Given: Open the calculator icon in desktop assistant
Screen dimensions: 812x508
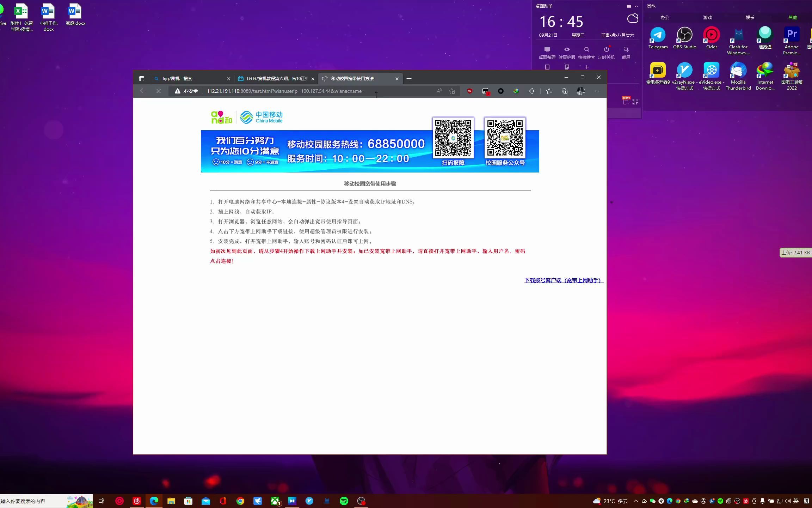Looking at the screenshot, I should point(547,67).
